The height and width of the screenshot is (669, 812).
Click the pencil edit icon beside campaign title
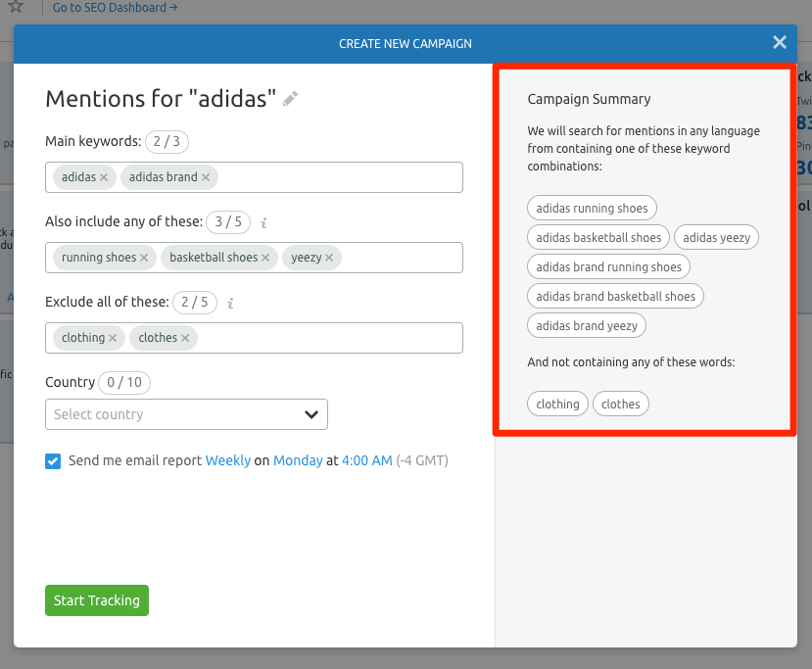290,98
